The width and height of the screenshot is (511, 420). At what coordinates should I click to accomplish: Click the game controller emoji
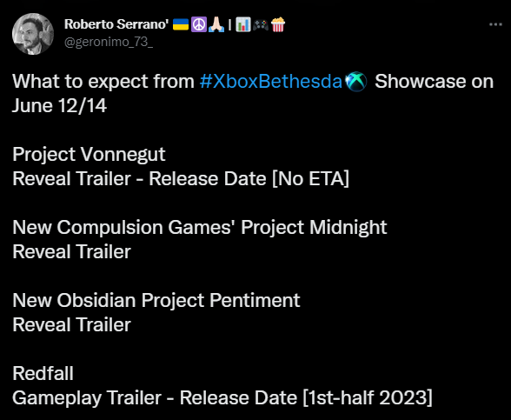(x=261, y=24)
